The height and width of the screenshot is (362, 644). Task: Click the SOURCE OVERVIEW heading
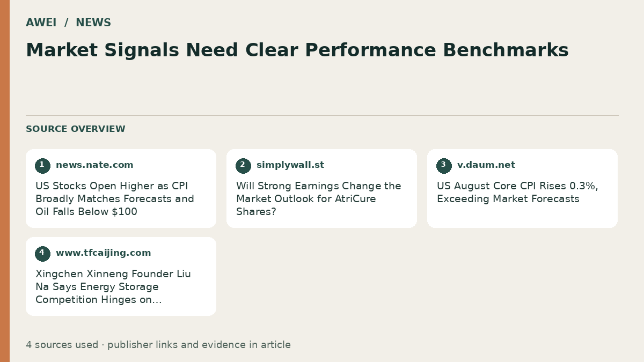(76, 129)
